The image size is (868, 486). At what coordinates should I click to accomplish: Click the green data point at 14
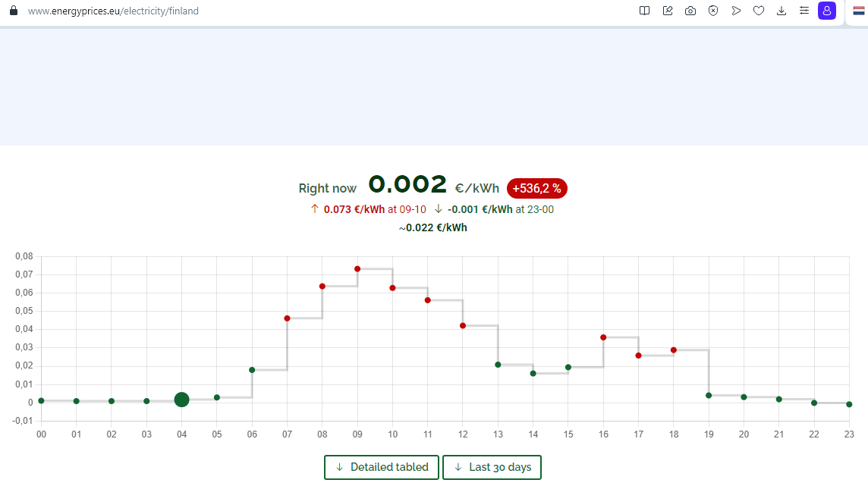(533, 374)
